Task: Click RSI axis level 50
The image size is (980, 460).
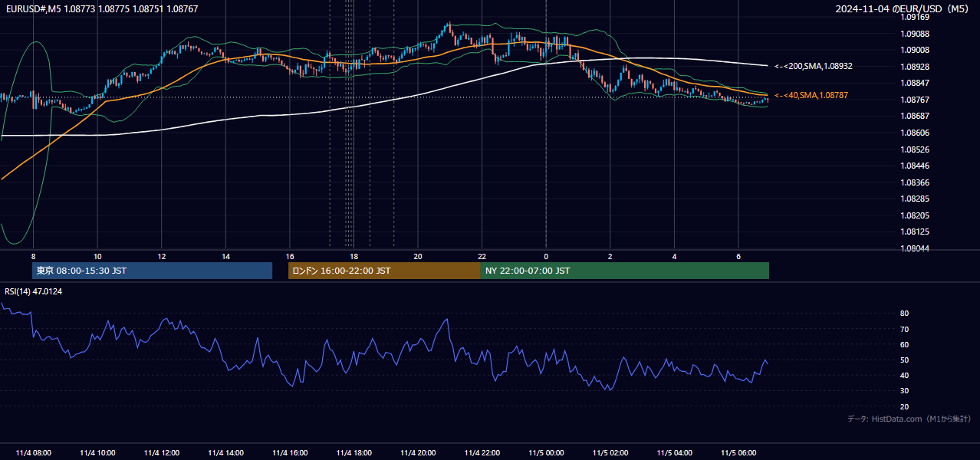Action: pos(905,360)
